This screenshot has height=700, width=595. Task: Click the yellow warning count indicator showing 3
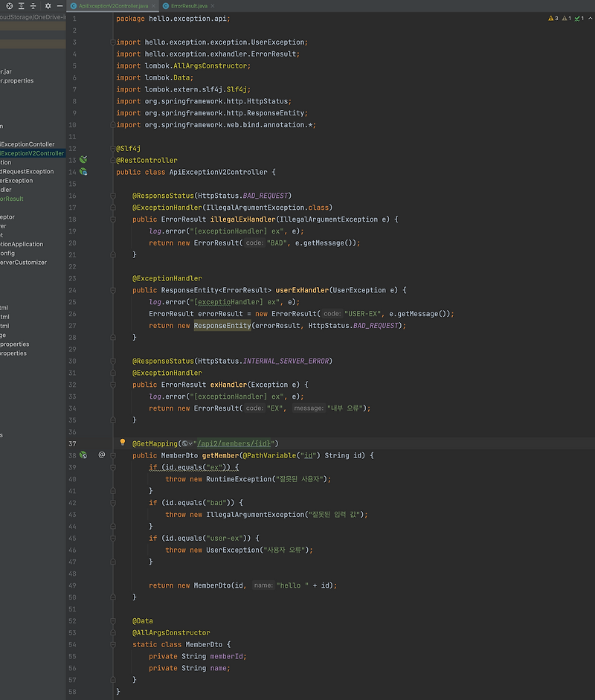coord(553,18)
